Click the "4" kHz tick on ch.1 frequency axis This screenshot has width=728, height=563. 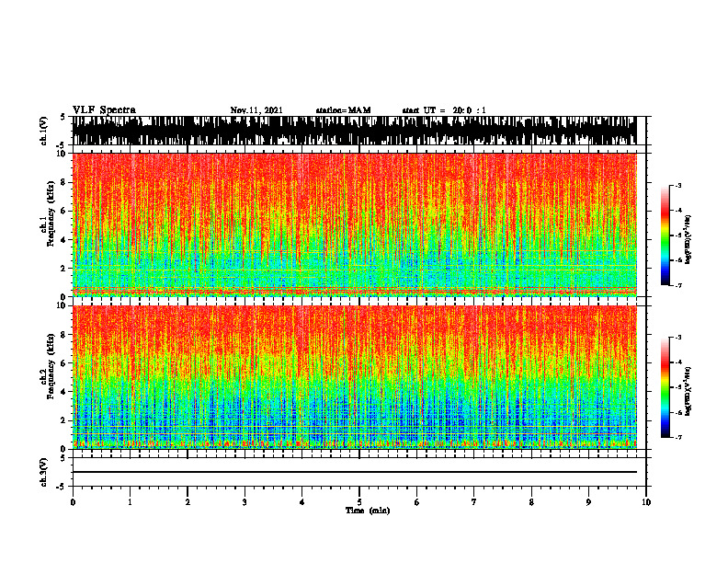click(x=64, y=240)
